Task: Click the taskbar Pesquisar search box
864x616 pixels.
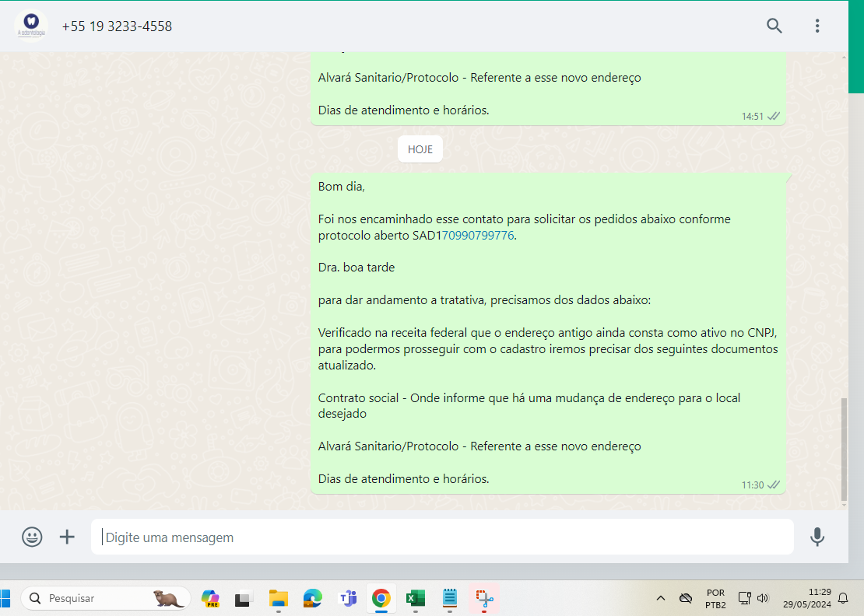Action: click(x=105, y=598)
